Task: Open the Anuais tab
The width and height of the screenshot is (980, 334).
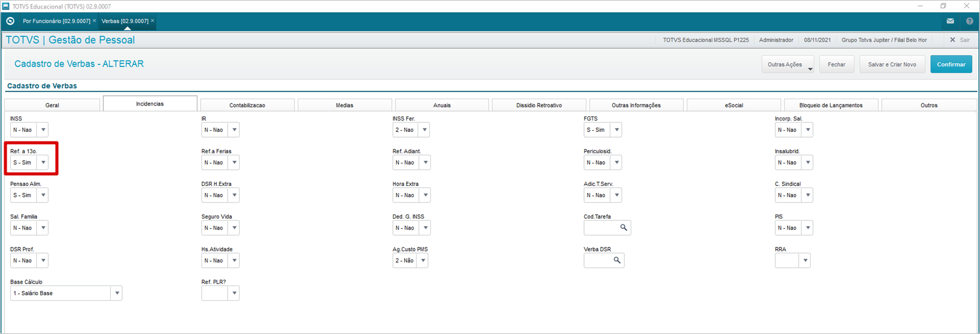Action: pyautogui.click(x=442, y=105)
